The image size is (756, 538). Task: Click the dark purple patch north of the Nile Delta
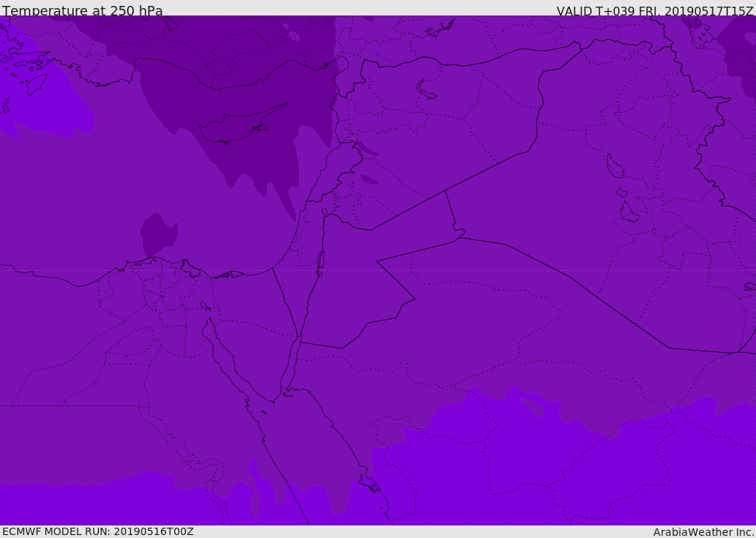click(x=159, y=235)
